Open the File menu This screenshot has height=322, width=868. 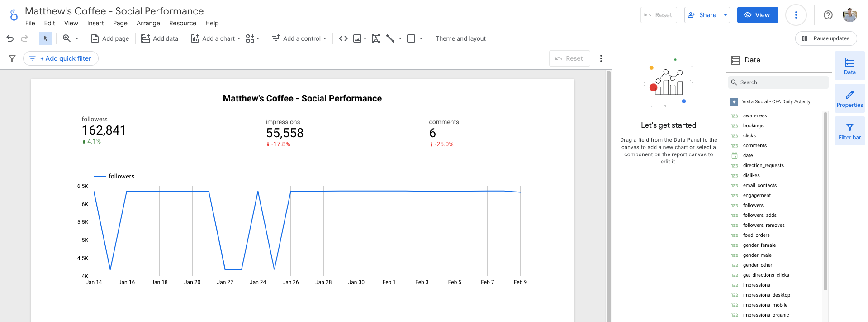tap(30, 23)
